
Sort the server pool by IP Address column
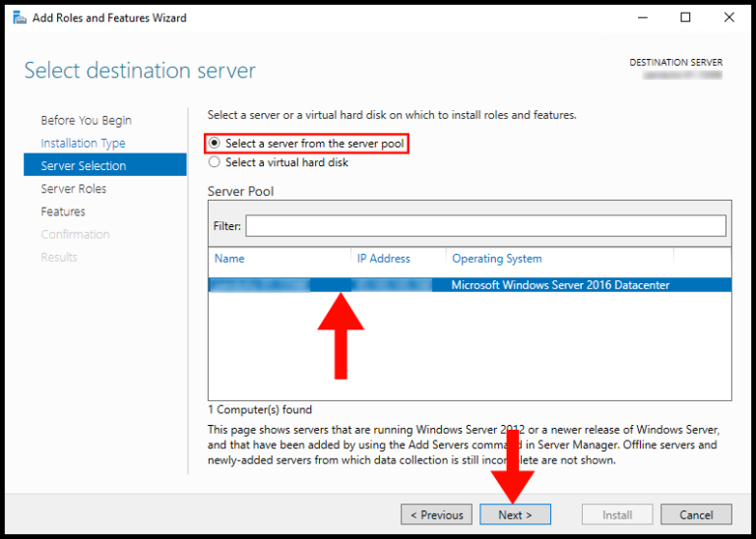[383, 259]
